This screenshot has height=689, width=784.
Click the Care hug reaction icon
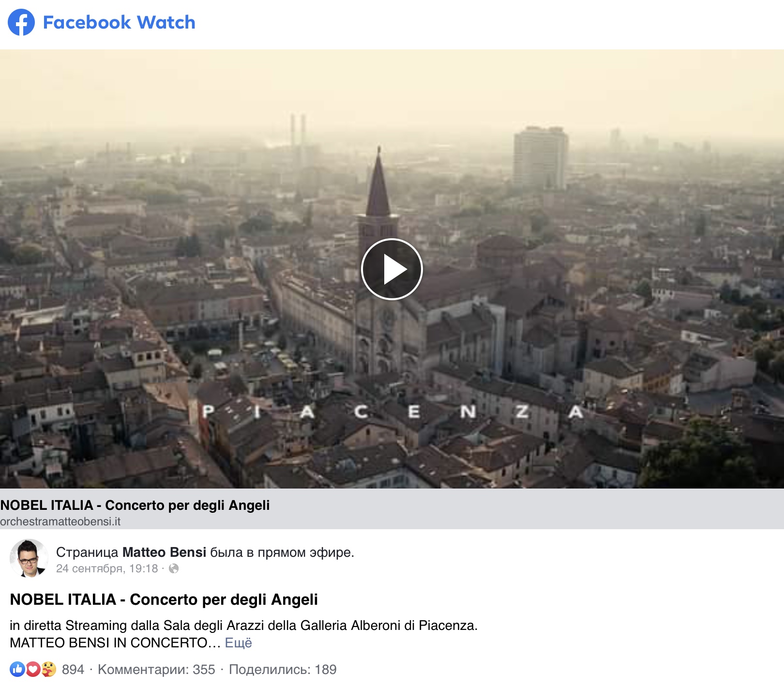point(49,670)
